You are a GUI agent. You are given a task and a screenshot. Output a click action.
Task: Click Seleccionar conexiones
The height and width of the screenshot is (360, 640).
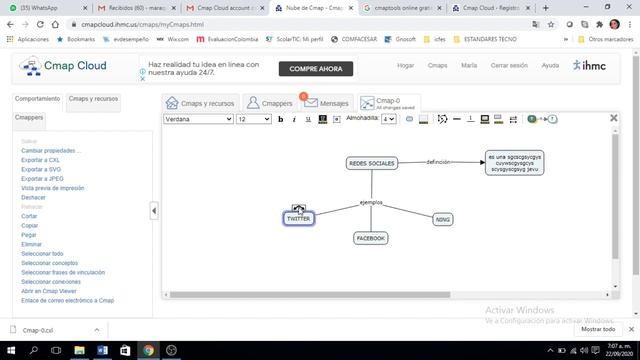coord(51,282)
